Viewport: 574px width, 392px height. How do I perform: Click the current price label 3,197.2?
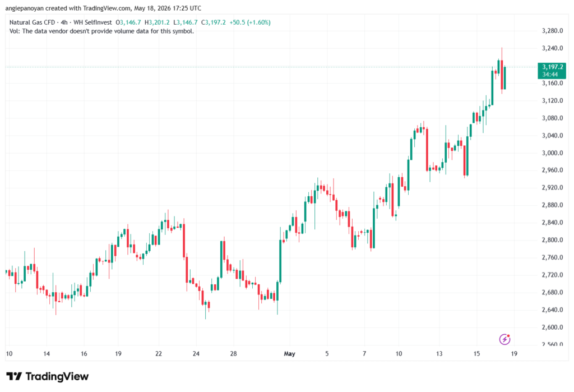click(552, 70)
